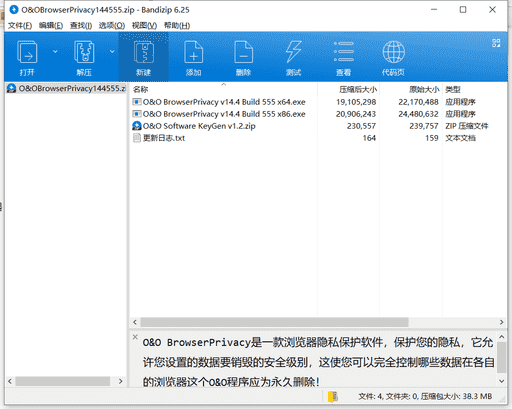Click the comment pane scroll up arrow
512x409 pixels.
tap(502, 337)
